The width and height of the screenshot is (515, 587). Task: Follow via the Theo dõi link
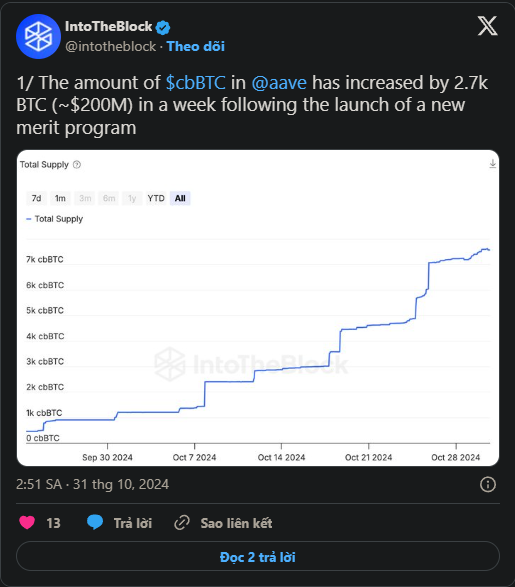[196, 46]
